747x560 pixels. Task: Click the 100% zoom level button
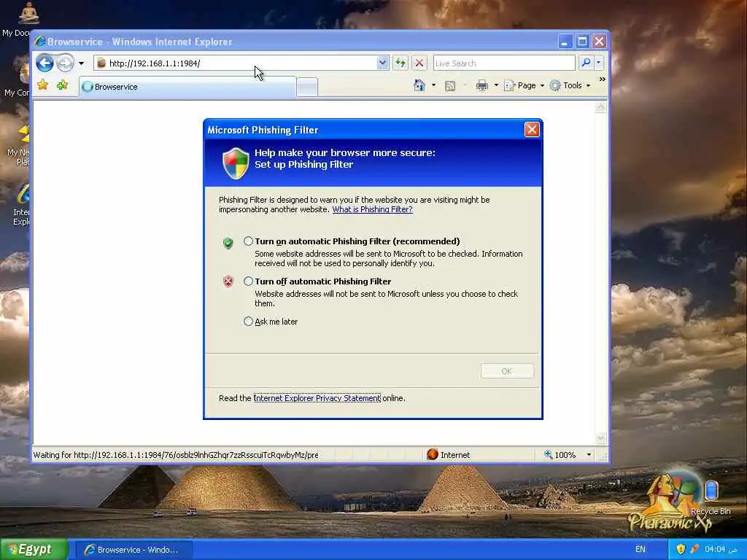pyautogui.click(x=560, y=455)
